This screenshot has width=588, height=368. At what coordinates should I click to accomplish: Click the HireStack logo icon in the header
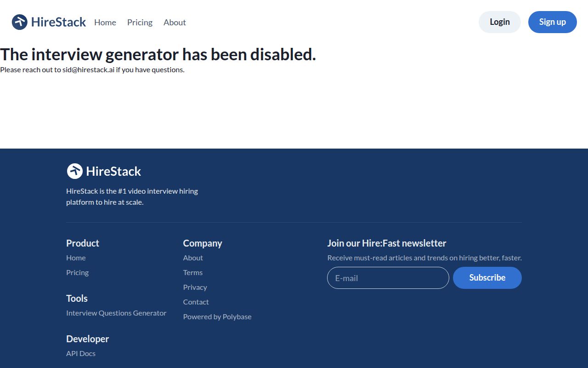pos(20,22)
